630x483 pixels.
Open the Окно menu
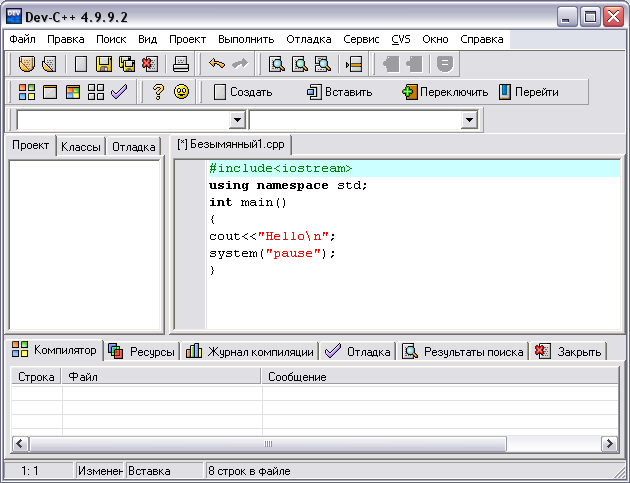click(x=435, y=39)
